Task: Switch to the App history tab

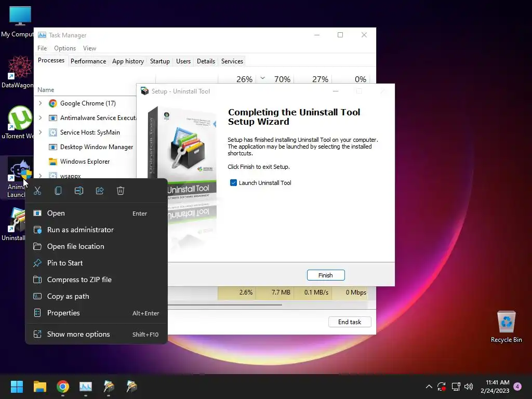Action: tap(128, 61)
